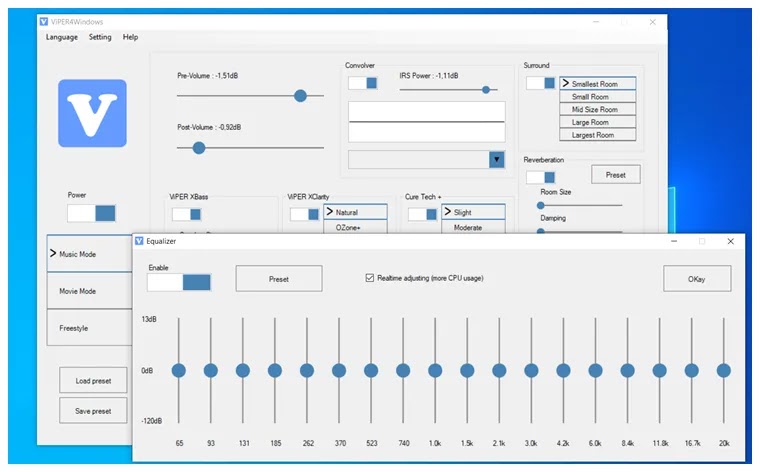Viewport: 760px width, 472px height.
Task: Toggle the Convolver switch
Action: point(363,83)
